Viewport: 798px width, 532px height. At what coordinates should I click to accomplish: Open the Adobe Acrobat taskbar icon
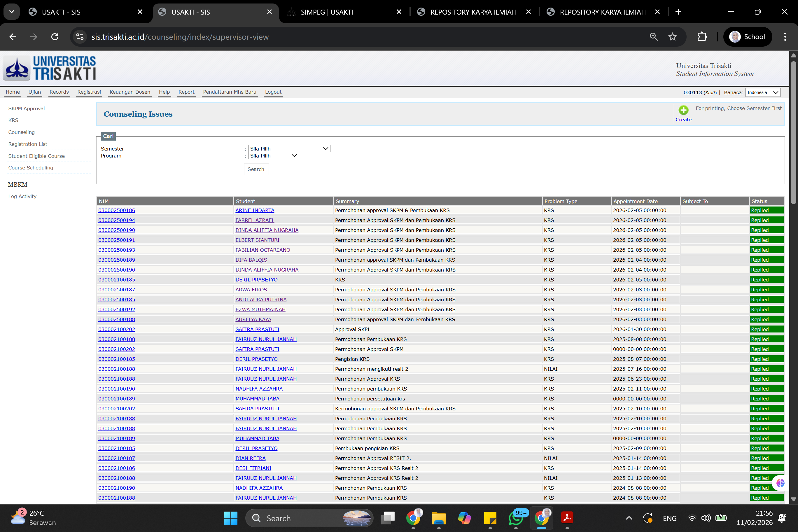click(x=567, y=518)
